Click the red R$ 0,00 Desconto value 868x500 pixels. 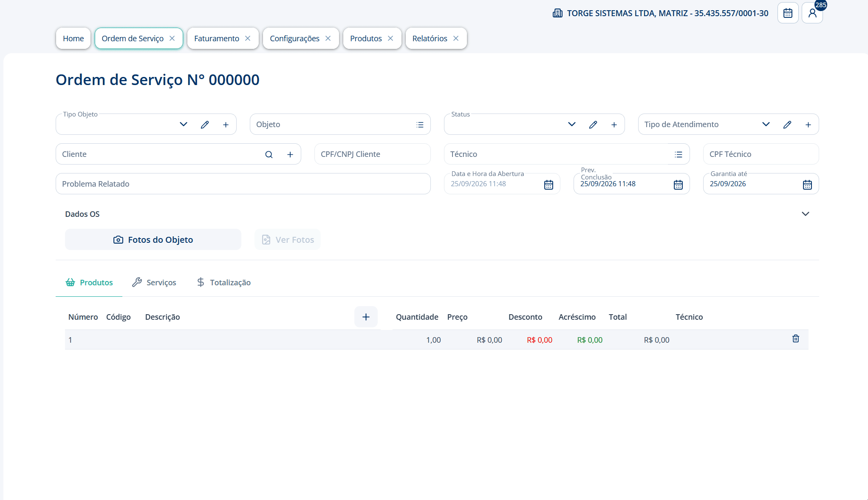[540, 340]
